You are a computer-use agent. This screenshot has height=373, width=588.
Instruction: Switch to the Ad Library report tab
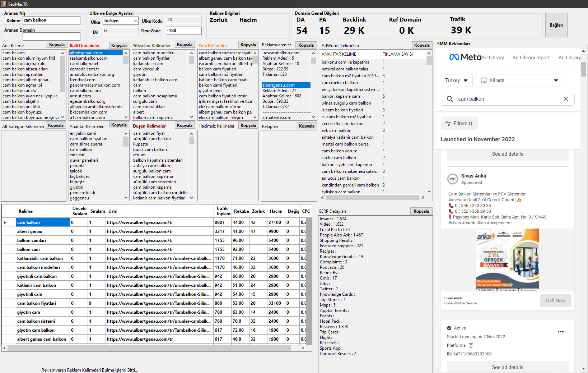pyautogui.click(x=531, y=57)
